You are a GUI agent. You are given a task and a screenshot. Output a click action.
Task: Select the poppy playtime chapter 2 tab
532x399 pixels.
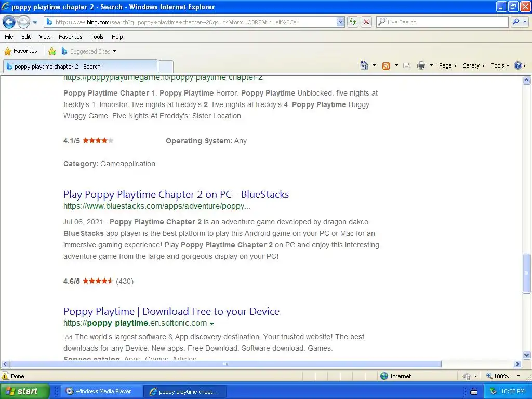point(81,66)
